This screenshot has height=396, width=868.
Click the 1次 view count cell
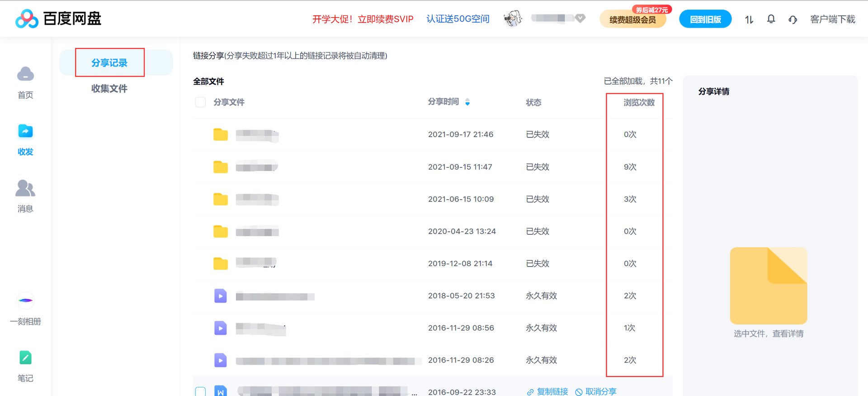[629, 328]
